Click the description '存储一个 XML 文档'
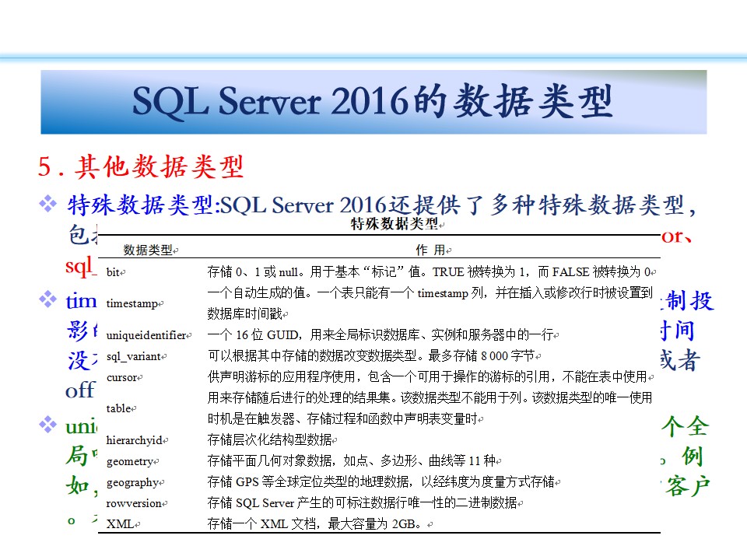 (261, 523)
